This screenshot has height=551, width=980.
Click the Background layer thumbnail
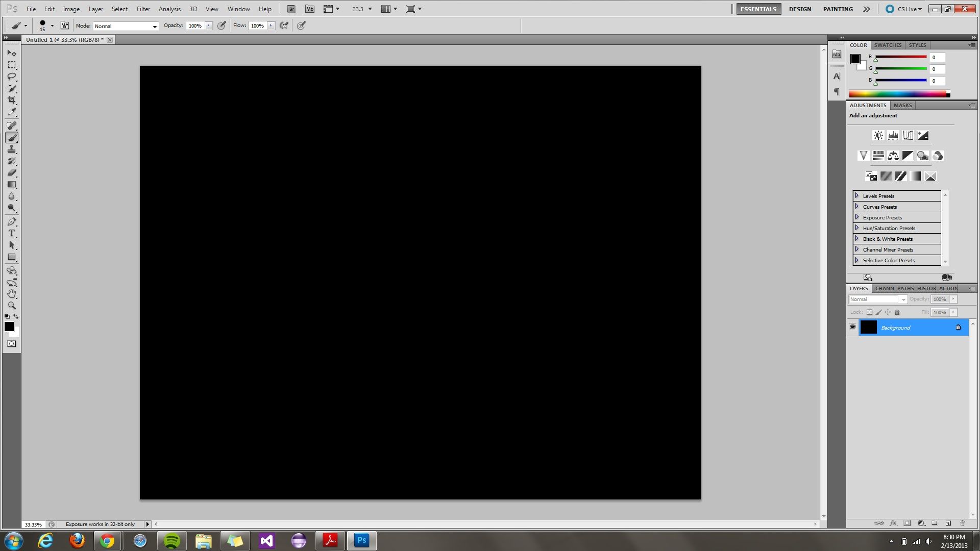click(x=868, y=328)
